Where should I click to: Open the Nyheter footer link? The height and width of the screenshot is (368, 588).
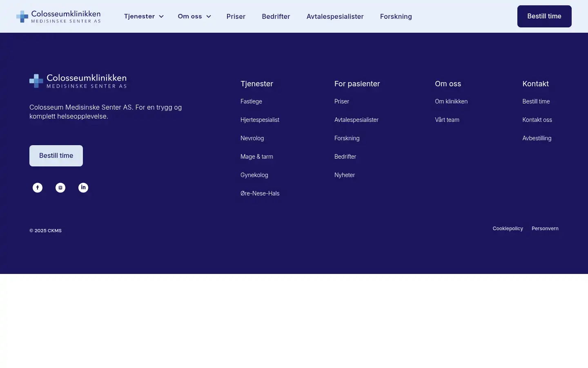click(x=345, y=175)
